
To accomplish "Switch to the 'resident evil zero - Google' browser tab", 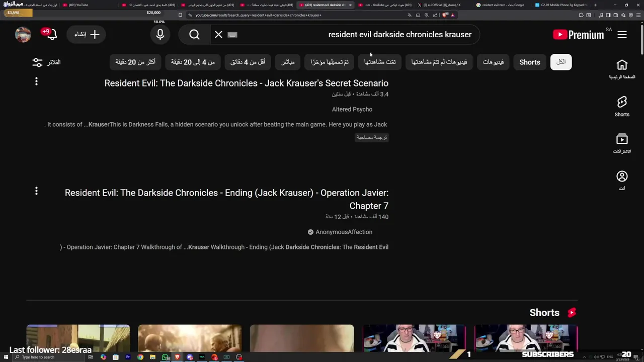I will tap(503, 5).
